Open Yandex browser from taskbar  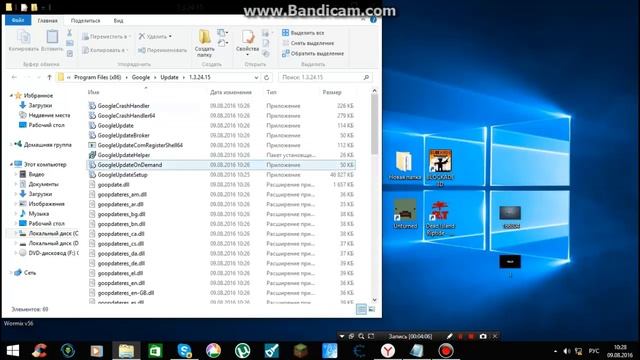[x=388, y=351]
